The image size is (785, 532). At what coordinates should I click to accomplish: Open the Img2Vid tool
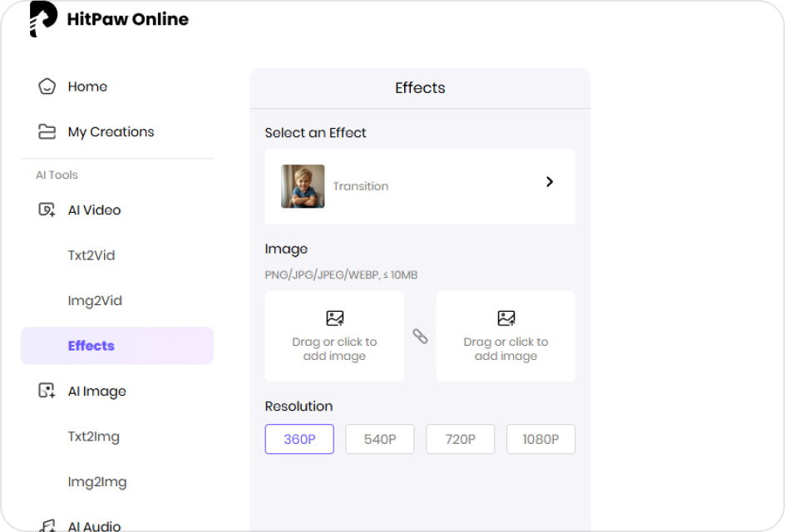coord(93,300)
